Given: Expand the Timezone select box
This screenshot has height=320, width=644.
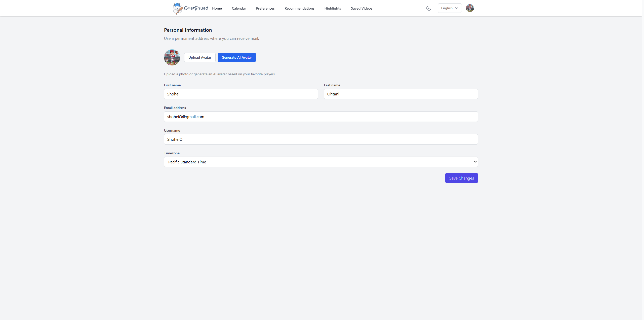Looking at the screenshot, I should [x=320, y=162].
